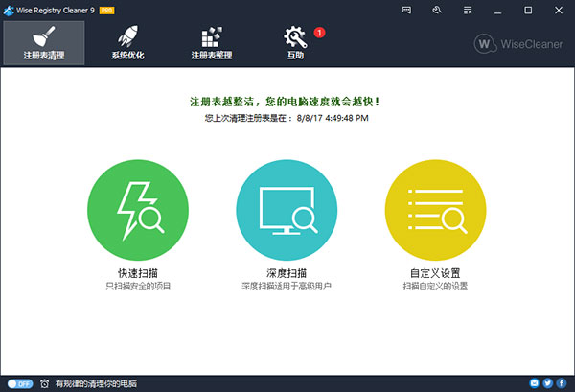Open the Facebook icon in the status bar
This screenshot has width=575, height=392.
coord(561,383)
